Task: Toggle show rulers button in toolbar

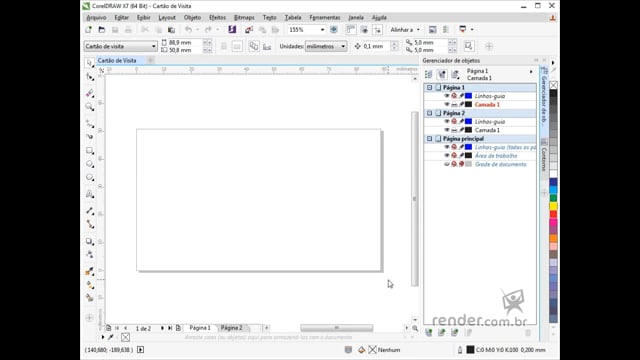Action: tap(351, 29)
